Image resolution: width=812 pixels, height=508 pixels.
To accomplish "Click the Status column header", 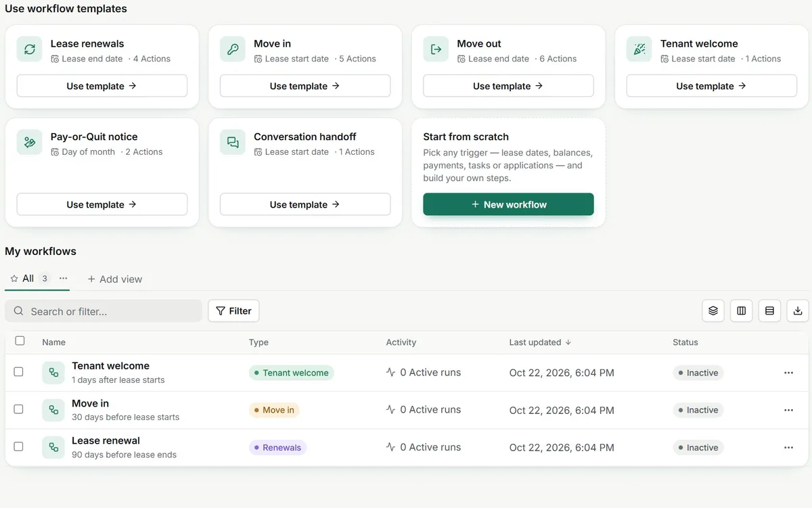I will [685, 342].
